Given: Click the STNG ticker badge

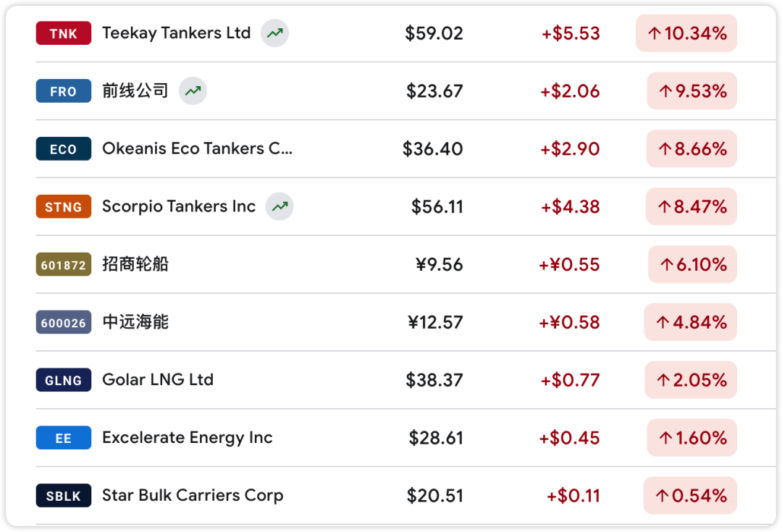Looking at the screenshot, I should (x=64, y=207).
